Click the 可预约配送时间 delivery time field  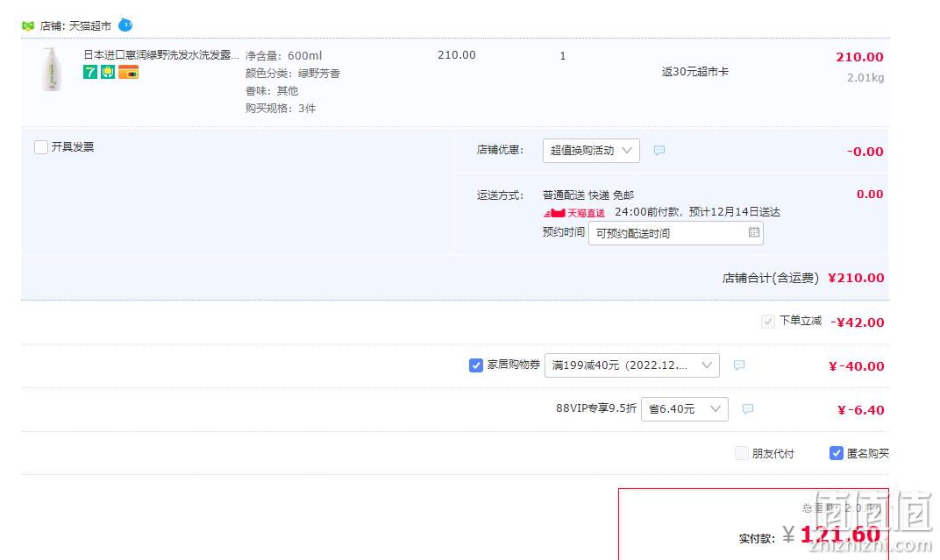675,233
